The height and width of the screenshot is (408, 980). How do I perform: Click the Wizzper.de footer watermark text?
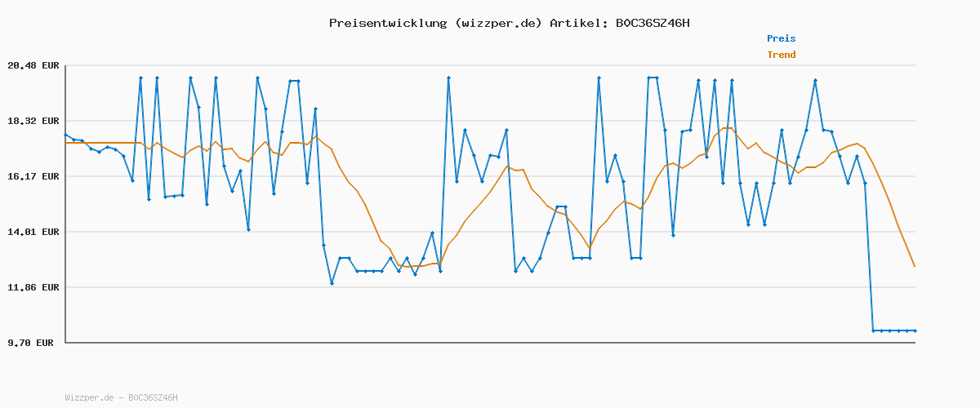click(121, 397)
